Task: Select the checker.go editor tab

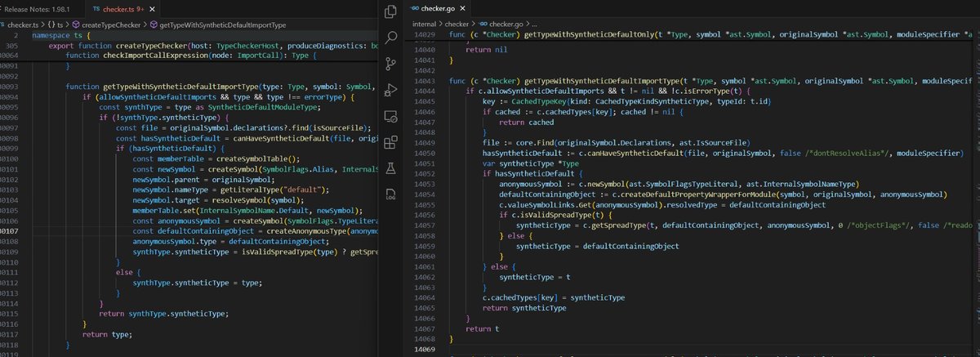Action: tap(437, 8)
